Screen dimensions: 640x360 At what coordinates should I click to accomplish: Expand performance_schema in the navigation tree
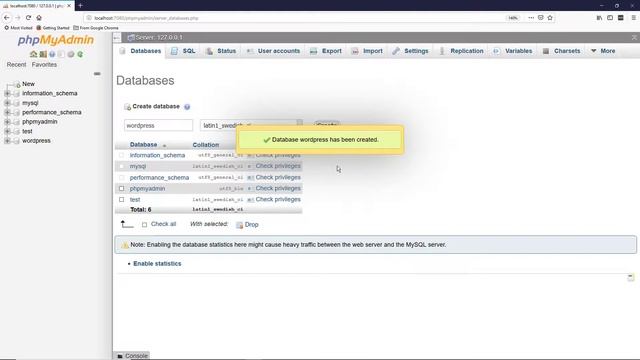tap(7, 112)
